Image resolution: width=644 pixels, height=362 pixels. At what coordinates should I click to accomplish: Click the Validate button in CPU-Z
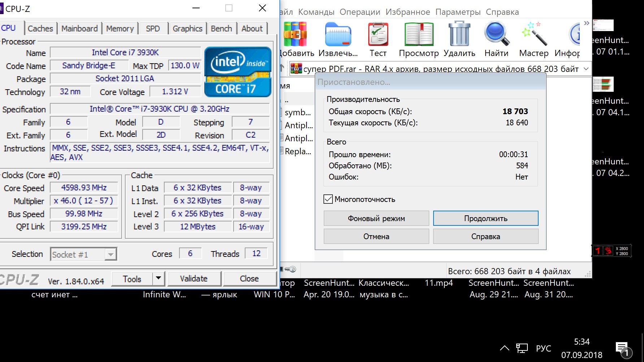[193, 279]
